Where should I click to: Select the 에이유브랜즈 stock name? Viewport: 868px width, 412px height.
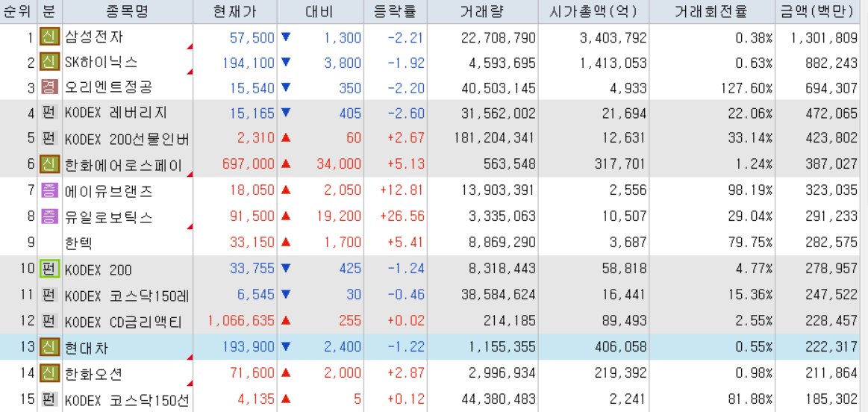click(x=109, y=192)
